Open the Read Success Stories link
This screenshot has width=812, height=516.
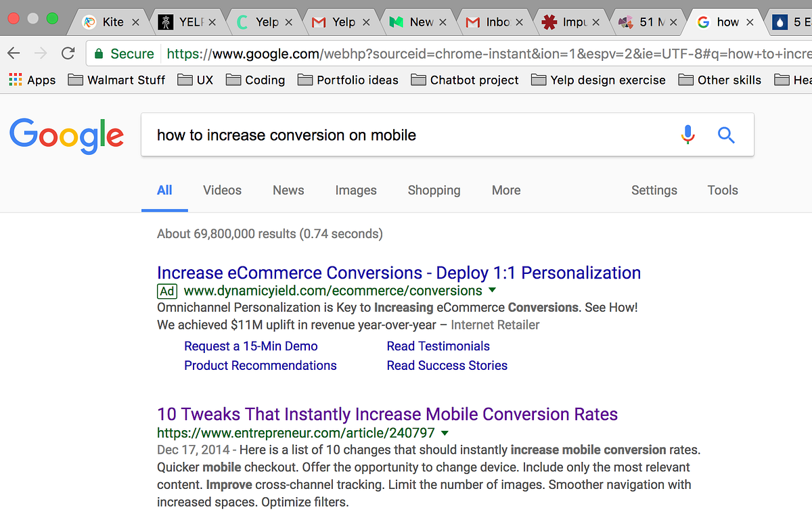(x=447, y=366)
